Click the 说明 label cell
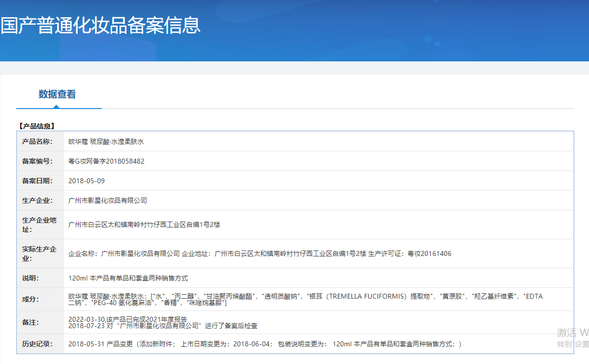This screenshot has height=364, width=589. coord(40,278)
